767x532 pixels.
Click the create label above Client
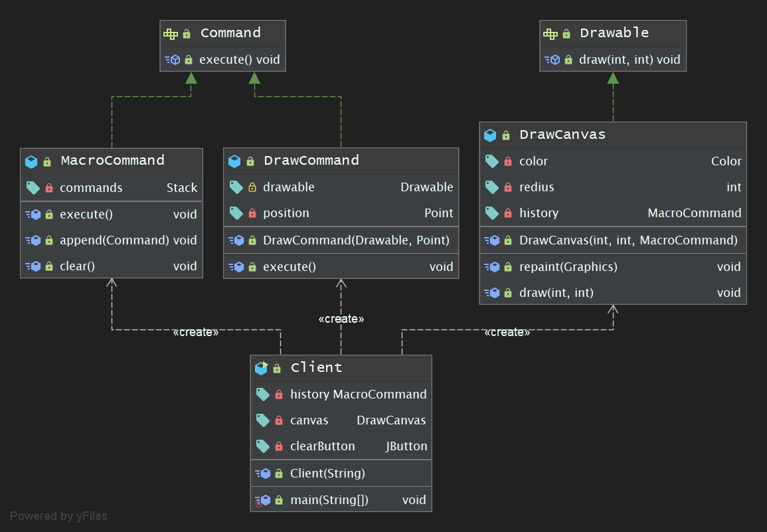[x=341, y=319]
